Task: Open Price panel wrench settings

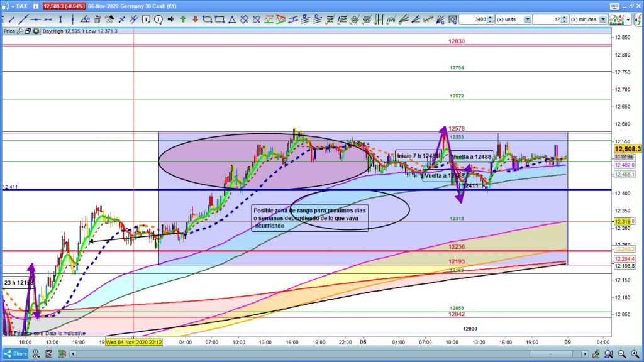Action: 21,31
